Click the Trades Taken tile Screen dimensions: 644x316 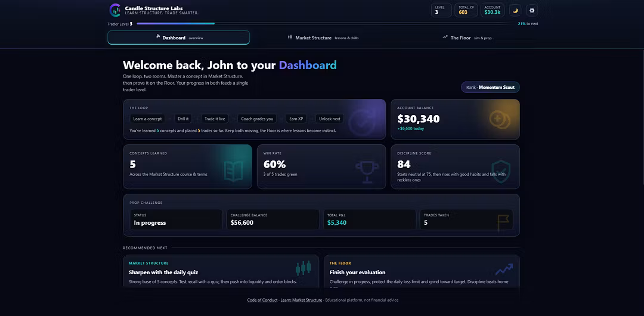(466, 219)
